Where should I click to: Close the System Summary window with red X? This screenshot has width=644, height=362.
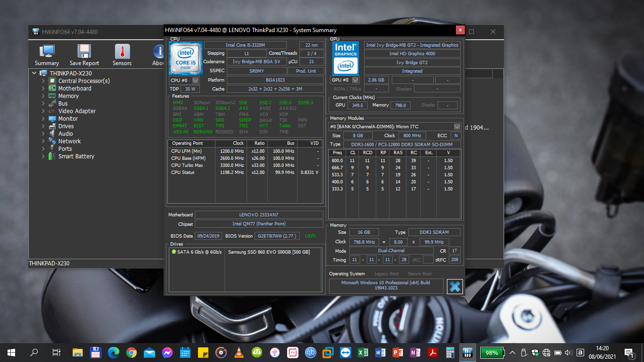point(460,30)
